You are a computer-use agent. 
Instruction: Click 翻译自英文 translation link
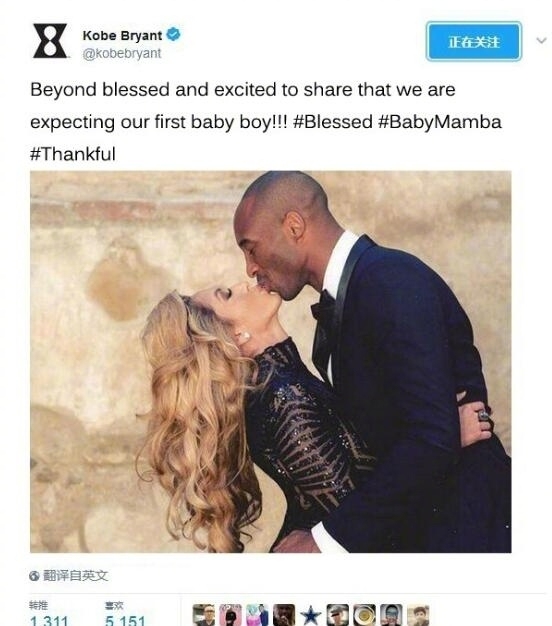(75, 576)
